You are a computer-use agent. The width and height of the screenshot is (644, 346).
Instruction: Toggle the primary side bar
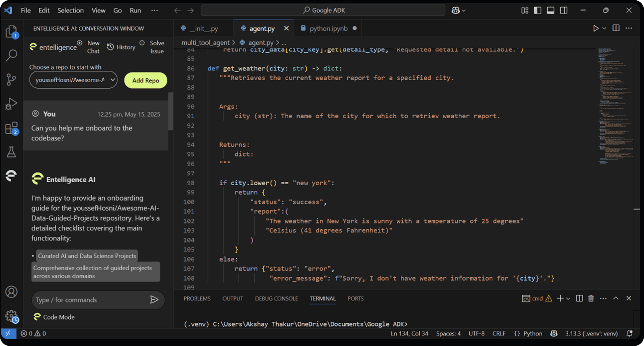pos(537,10)
